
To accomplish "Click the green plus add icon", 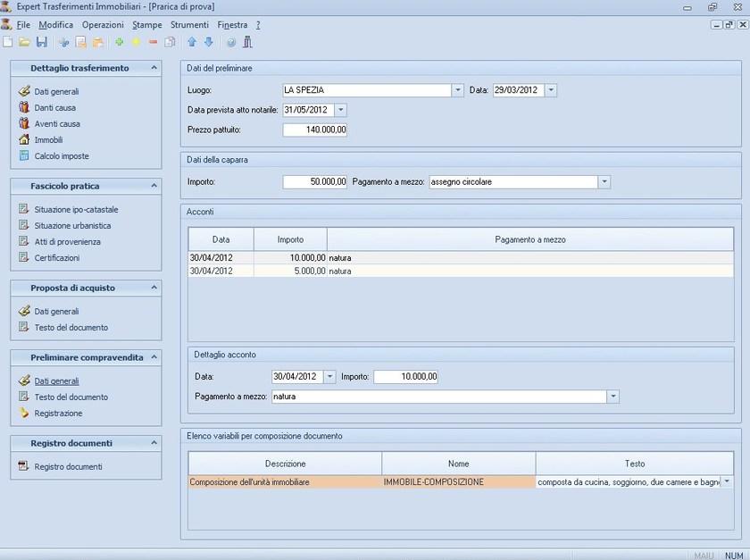I will pos(120,42).
